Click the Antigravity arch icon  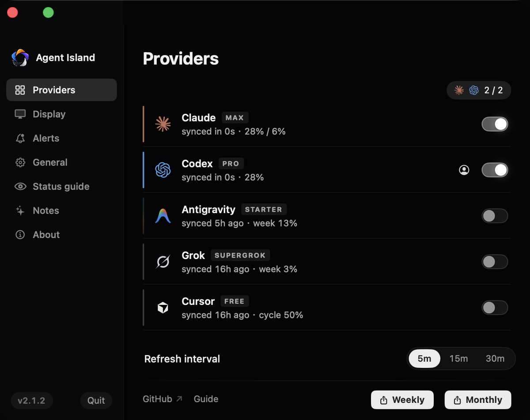pos(163,216)
